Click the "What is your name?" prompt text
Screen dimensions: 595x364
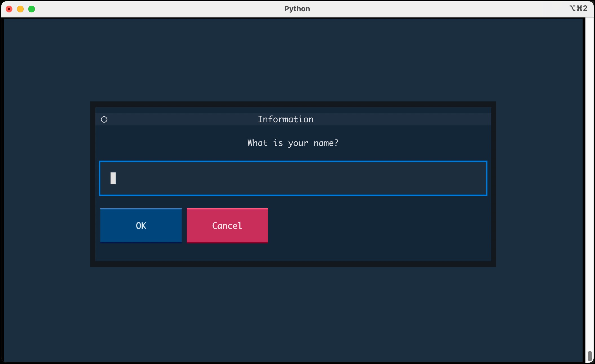click(x=292, y=143)
